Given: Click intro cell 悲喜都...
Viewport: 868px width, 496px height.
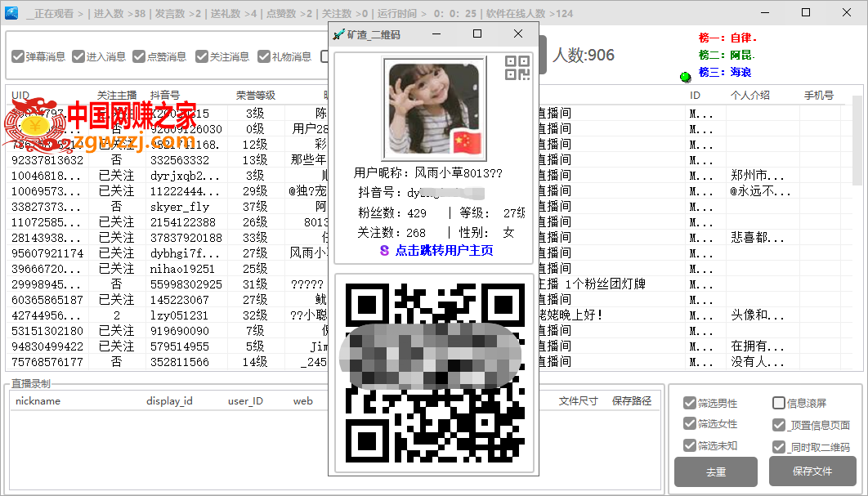Looking at the screenshot, I should [x=758, y=238].
